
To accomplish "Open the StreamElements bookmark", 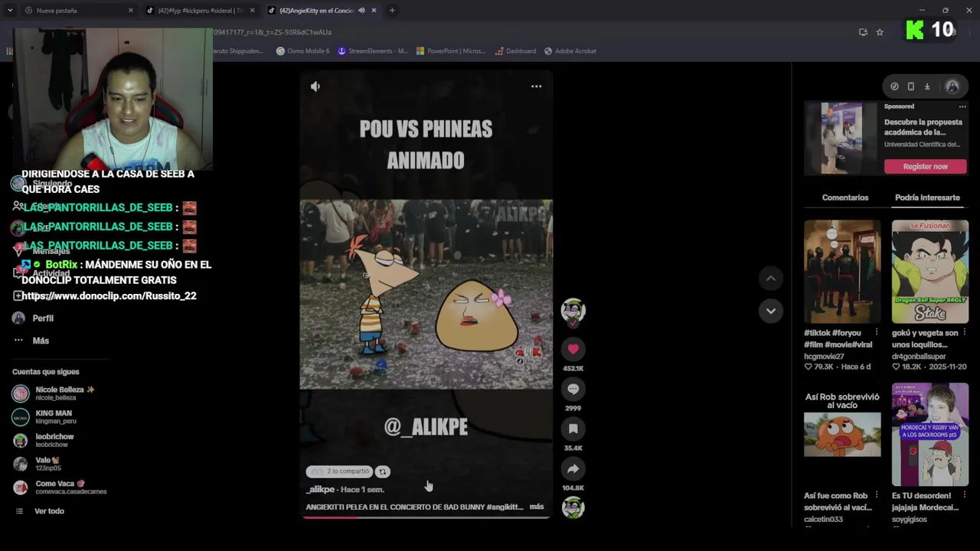I will tap(373, 51).
